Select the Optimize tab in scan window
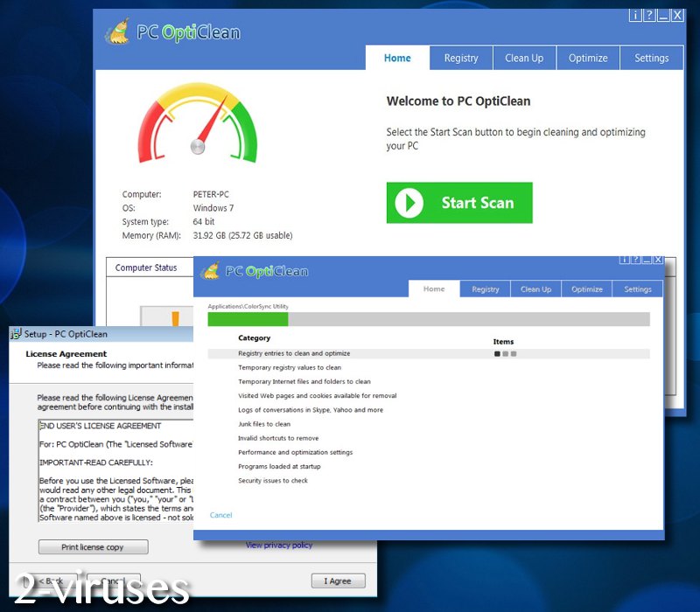The width and height of the screenshot is (700, 612). [586, 289]
